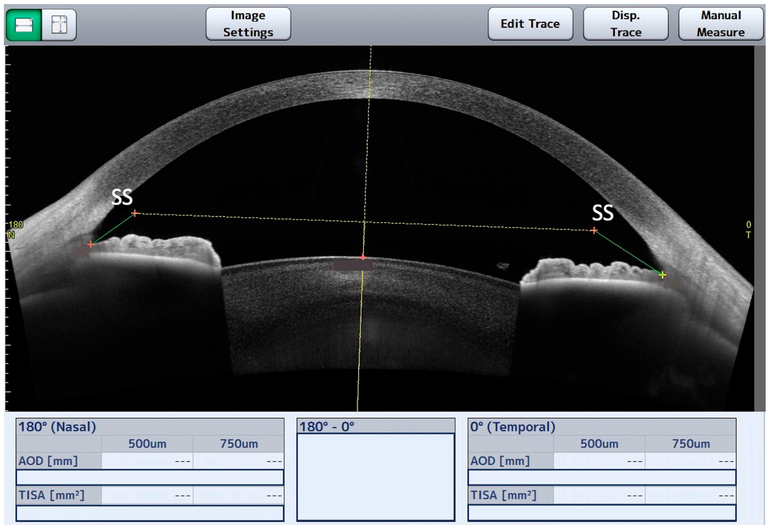
Task: Open Image Settings
Action: click(248, 24)
